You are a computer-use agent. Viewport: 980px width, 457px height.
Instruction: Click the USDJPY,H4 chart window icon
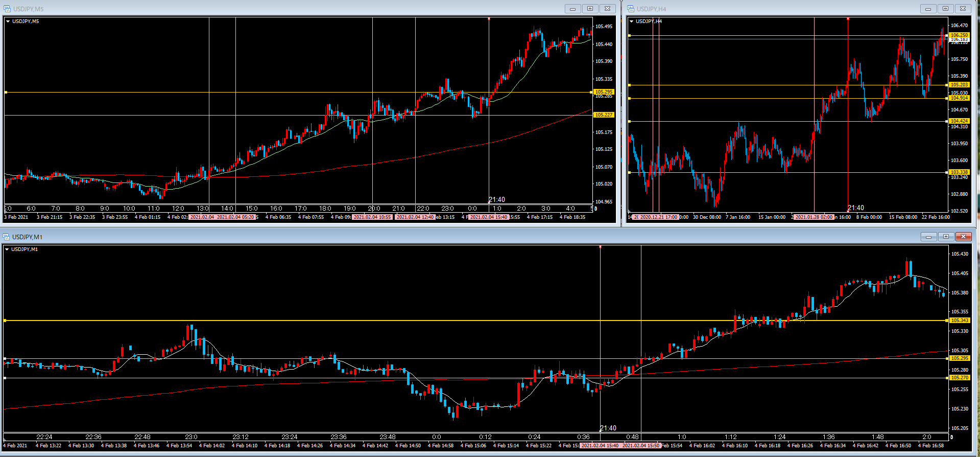(x=631, y=9)
